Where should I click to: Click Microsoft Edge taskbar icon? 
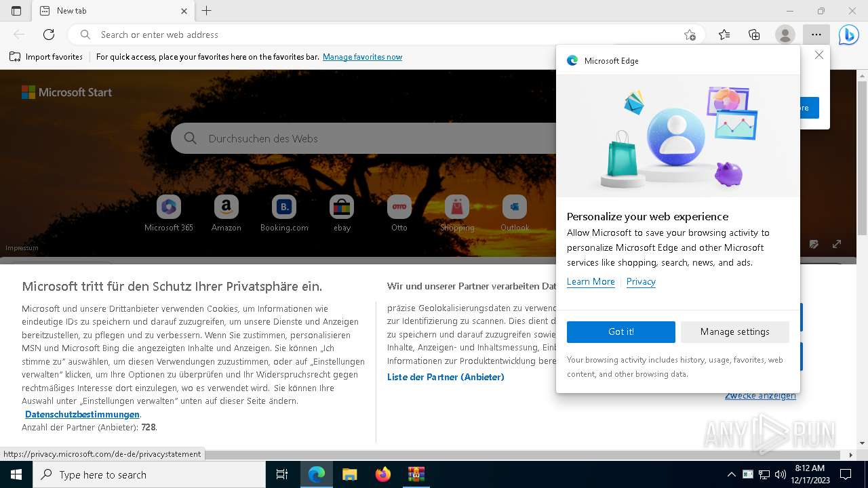pyautogui.click(x=316, y=474)
